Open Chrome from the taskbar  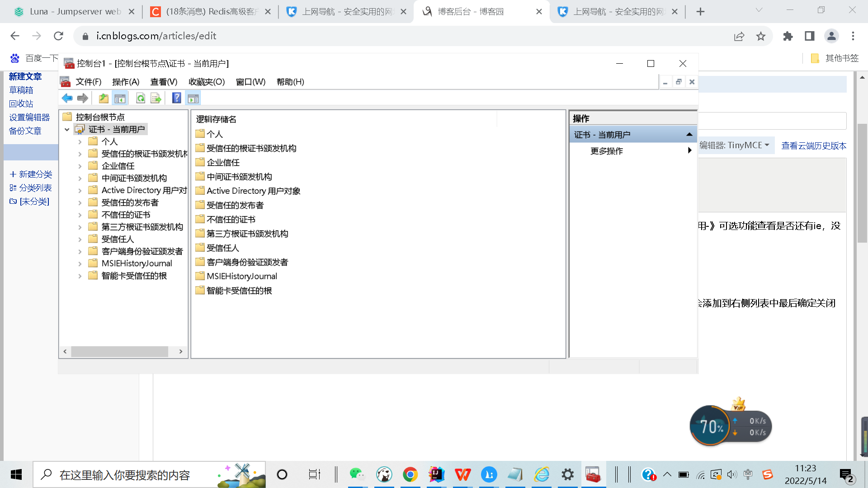coord(410,474)
